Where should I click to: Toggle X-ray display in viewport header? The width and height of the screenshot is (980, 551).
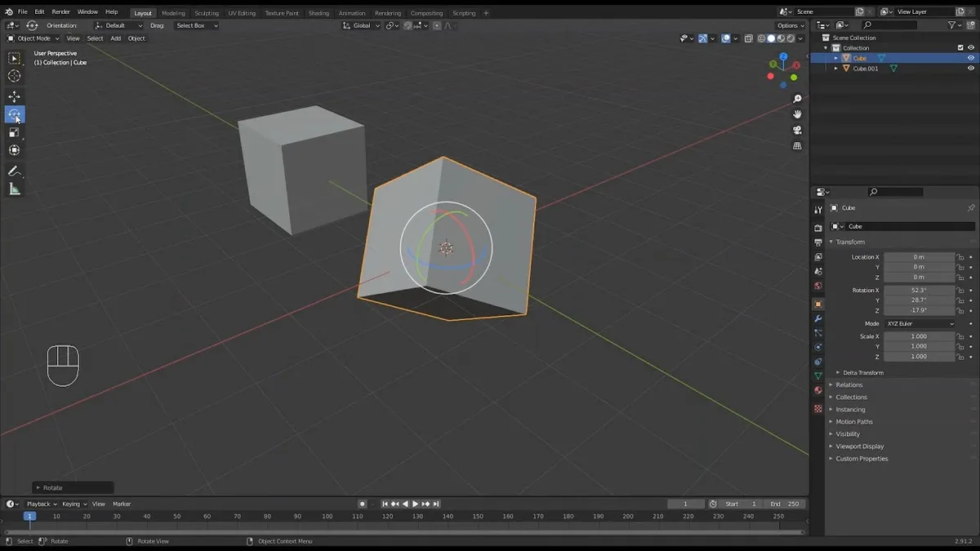pos(749,38)
